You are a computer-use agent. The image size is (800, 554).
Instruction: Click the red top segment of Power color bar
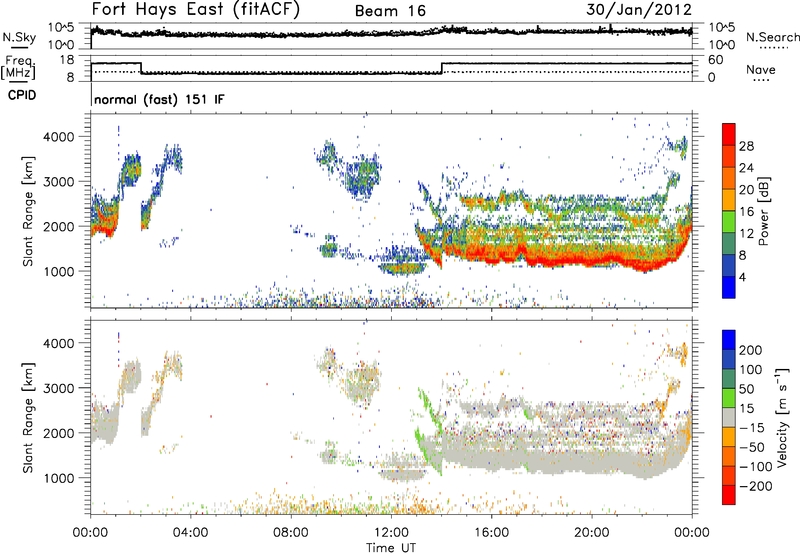pos(729,135)
